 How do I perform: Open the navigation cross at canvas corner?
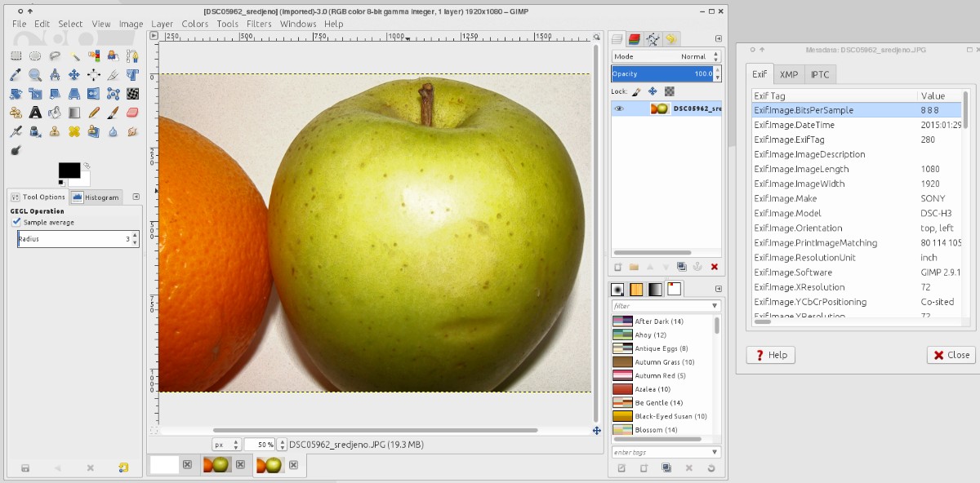pos(597,430)
